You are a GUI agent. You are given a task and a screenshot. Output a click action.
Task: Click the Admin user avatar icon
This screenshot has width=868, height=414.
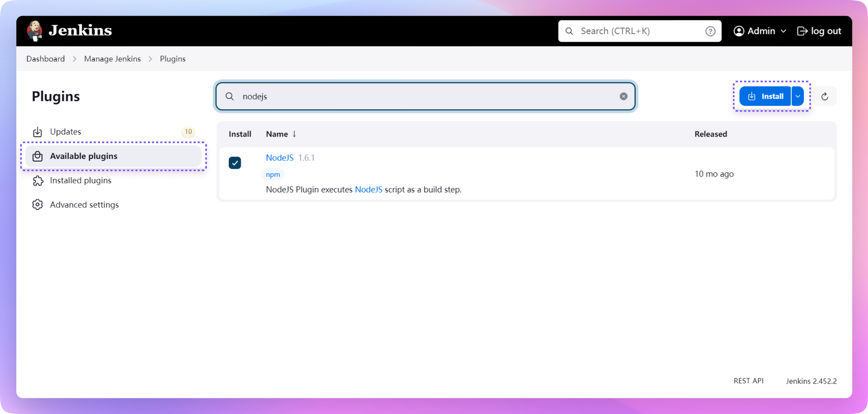739,31
